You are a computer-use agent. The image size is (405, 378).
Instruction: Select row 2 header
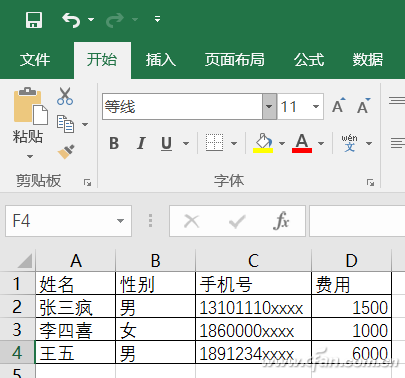point(17,306)
